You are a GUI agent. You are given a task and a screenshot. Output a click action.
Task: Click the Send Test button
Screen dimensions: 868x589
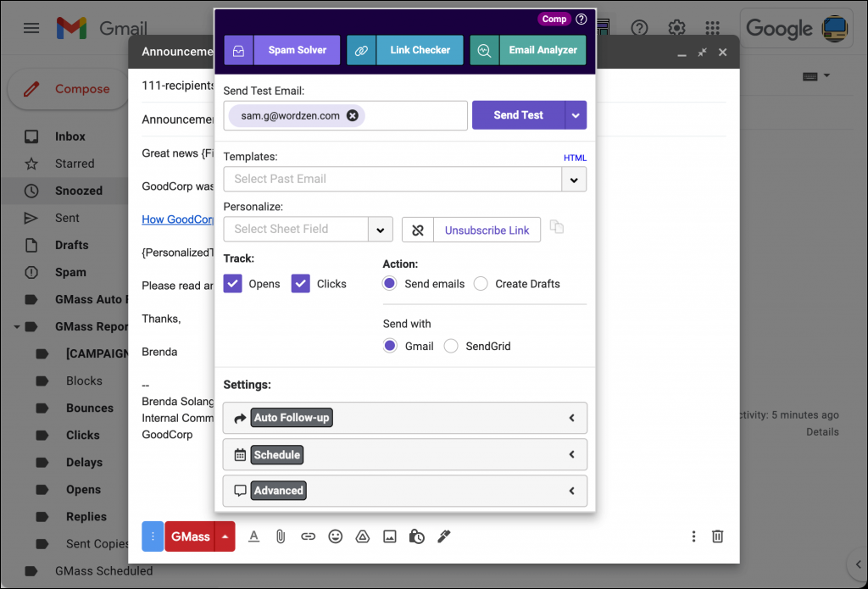pos(520,115)
